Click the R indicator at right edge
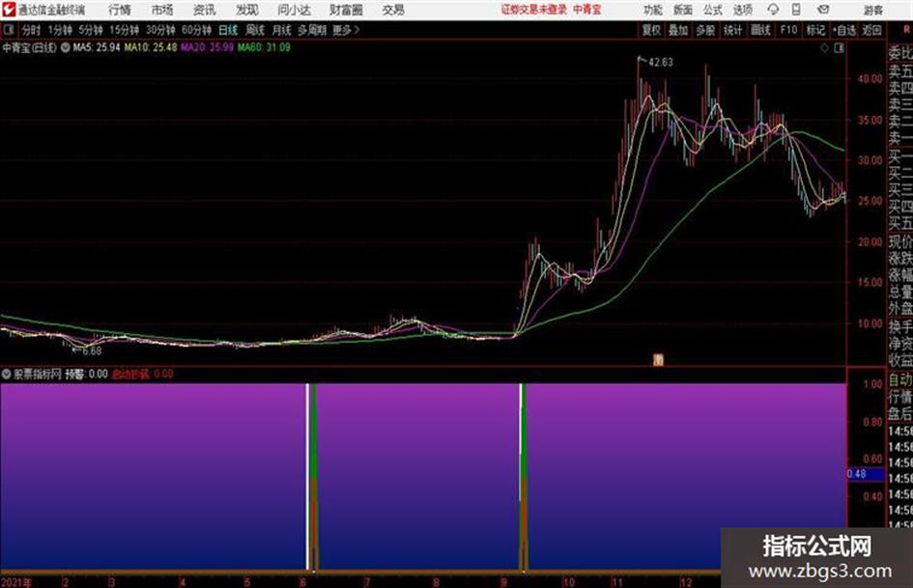The height and width of the screenshot is (588, 913). click(906, 29)
